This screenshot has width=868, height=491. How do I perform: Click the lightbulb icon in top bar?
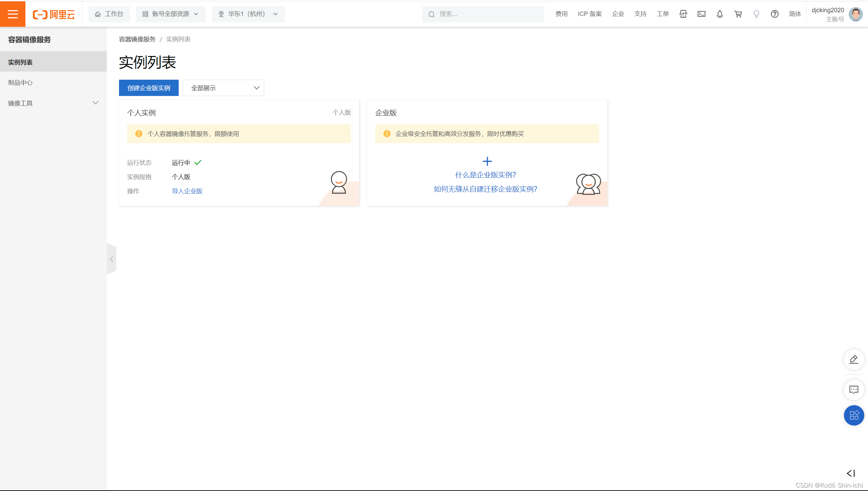756,14
